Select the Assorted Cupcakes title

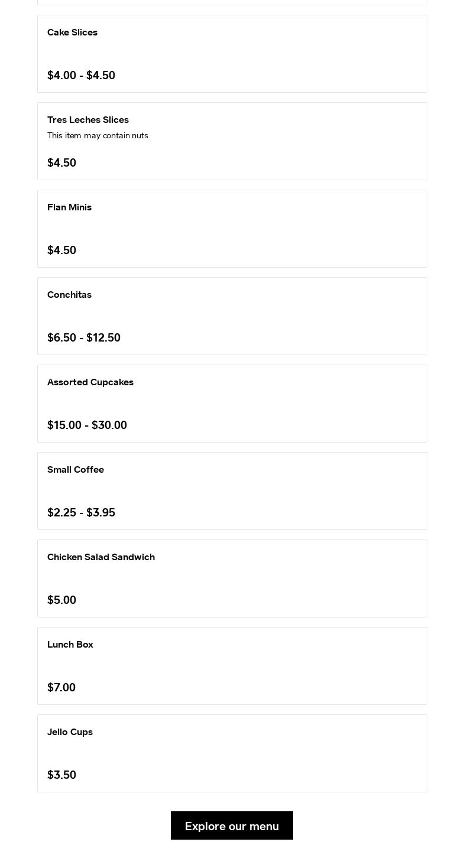[x=90, y=382]
